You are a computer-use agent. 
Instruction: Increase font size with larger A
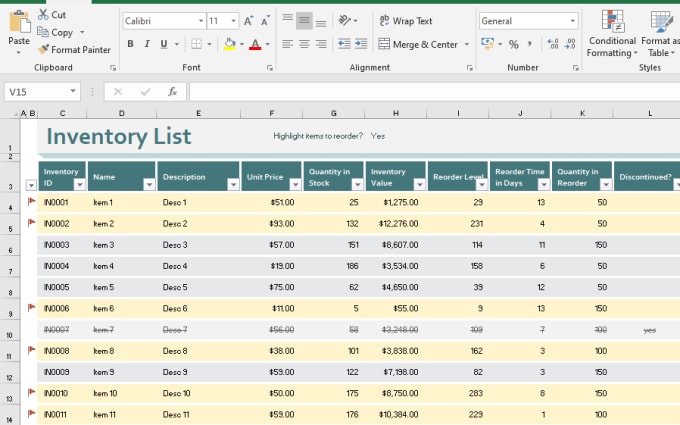248,21
